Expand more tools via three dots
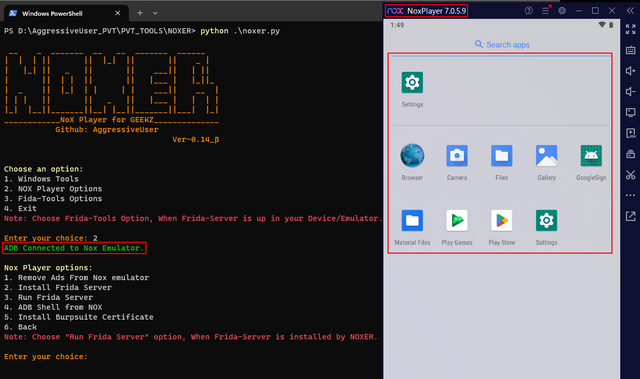The width and height of the screenshot is (640, 379). coord(631,195)
